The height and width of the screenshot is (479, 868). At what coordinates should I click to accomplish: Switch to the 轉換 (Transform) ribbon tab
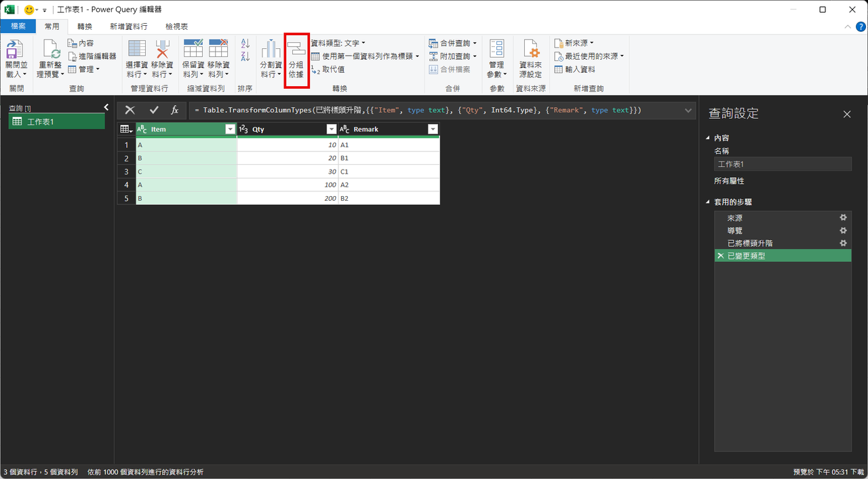[85, 26]
